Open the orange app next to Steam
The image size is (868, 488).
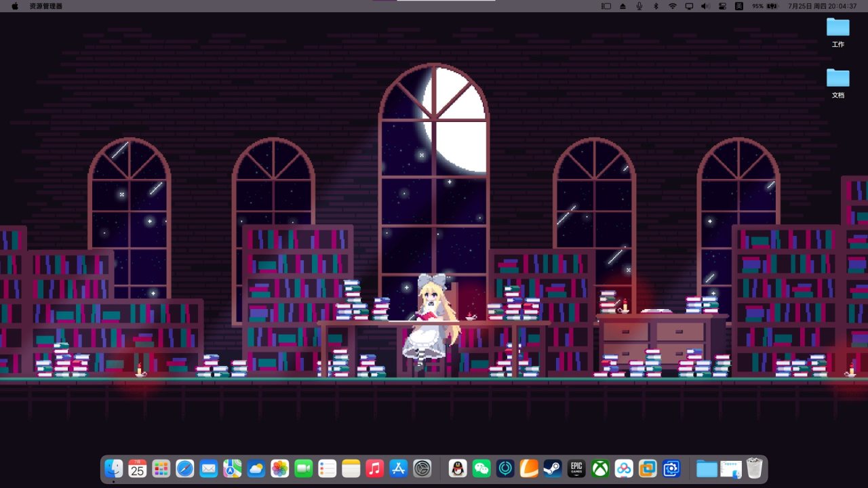click(x=529, y=468)
